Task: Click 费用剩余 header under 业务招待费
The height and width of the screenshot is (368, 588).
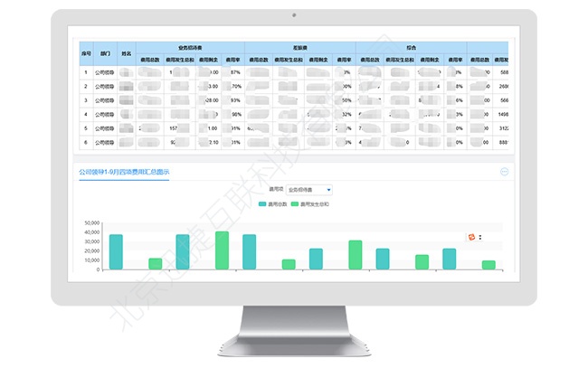Action: 208,60
